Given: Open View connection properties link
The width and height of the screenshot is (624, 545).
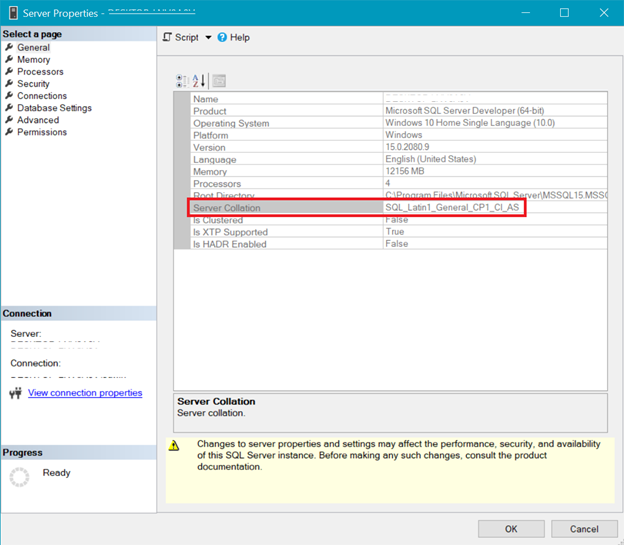Looking at the screenshot, I should tap(85, 393).
